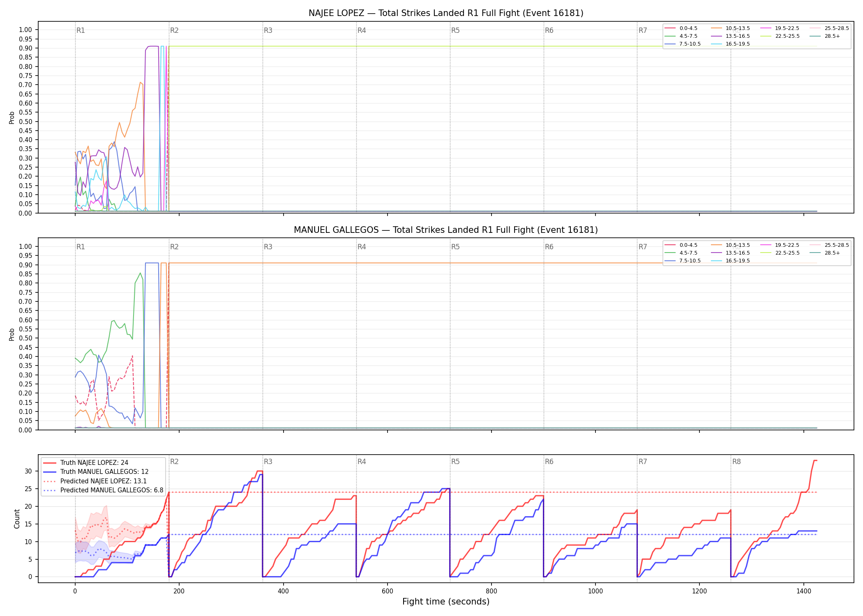Pick '19.5-22.5' in the MANUEL GALLEGOS legend
Screen dimensions: 863x616
pyautogui.click(x=780, y=245)
